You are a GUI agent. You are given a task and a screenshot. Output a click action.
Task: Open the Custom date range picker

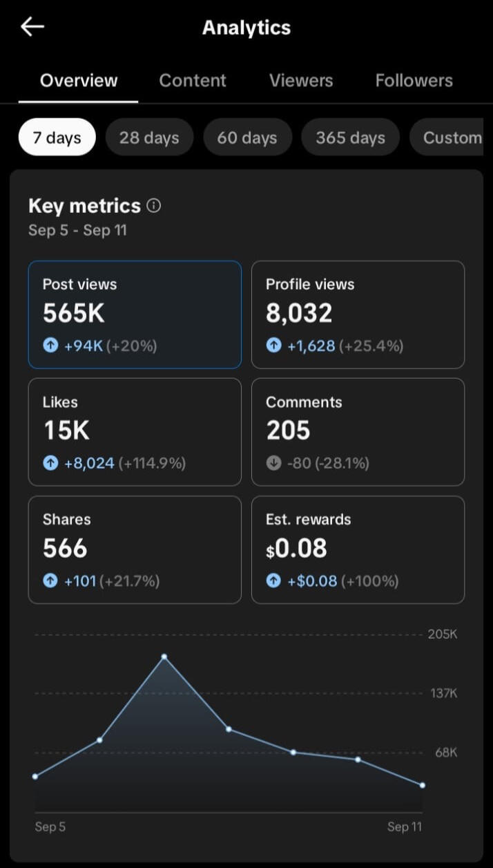451,138
